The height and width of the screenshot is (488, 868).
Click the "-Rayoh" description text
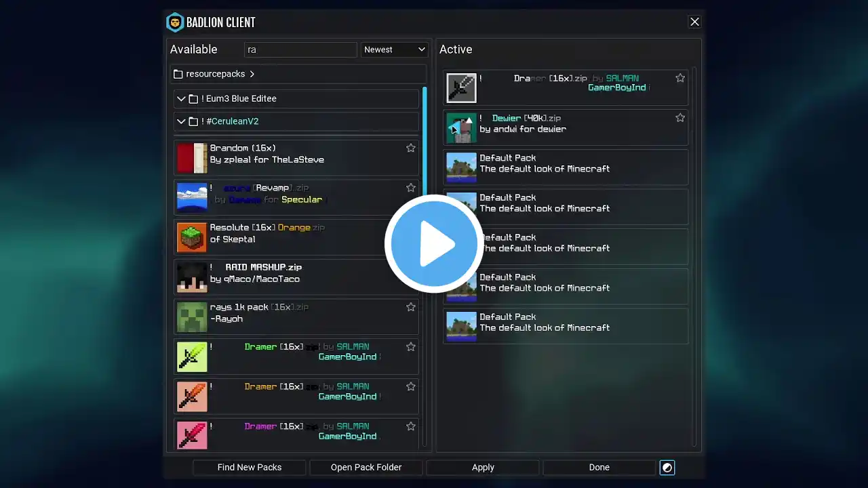226,319
